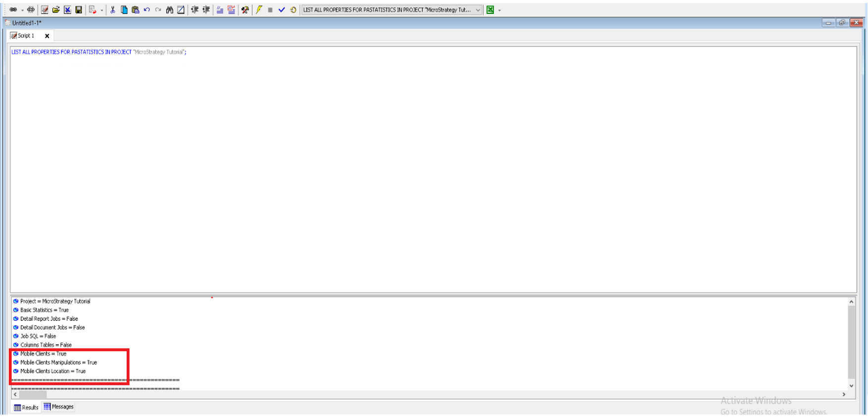Click the green Excel export icon

coord(490,10)
